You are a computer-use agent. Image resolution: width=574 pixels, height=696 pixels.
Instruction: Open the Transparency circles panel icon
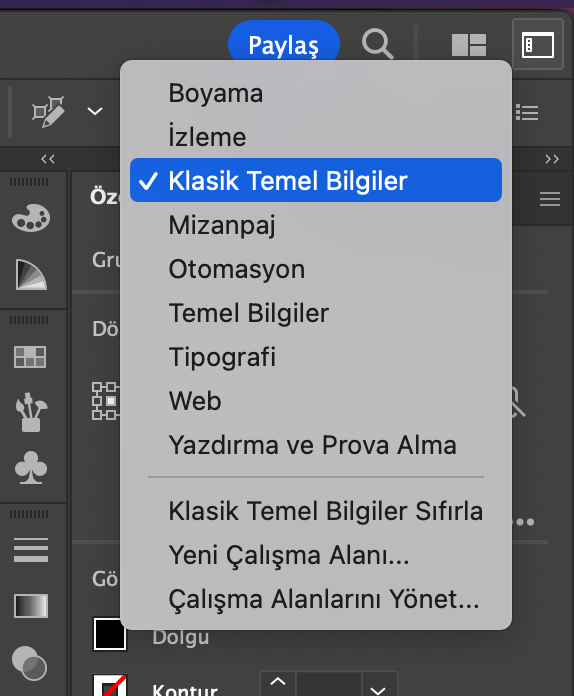[x=29, y=663]
